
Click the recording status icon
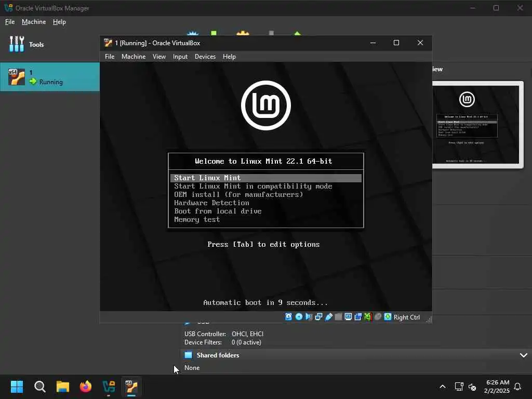click(358, 317)
